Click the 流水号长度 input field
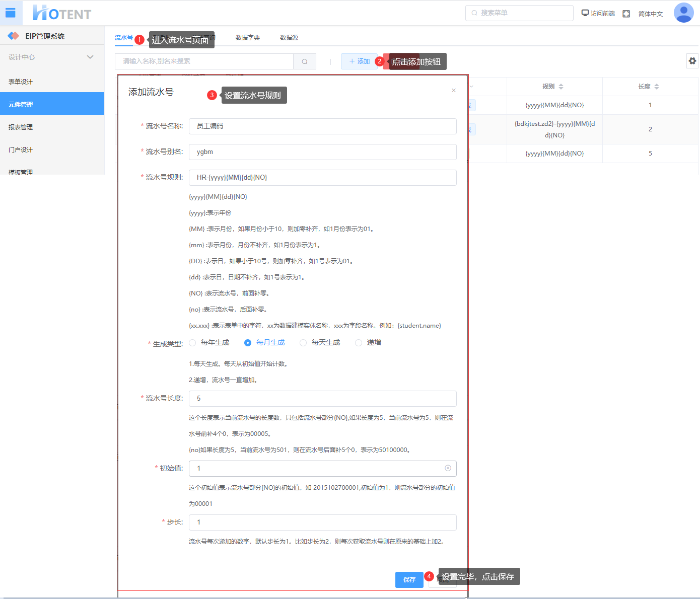700x599 pixels. pos(323,399)
